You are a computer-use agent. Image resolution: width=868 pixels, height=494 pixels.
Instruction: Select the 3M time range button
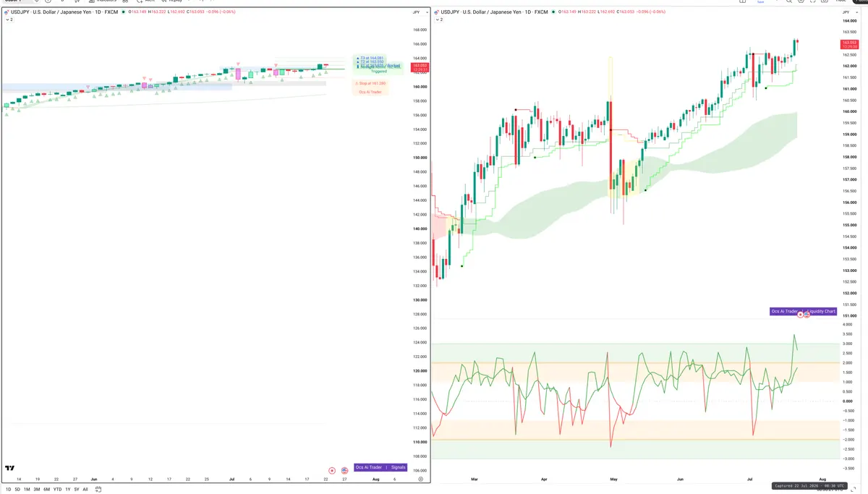(37, 490)
